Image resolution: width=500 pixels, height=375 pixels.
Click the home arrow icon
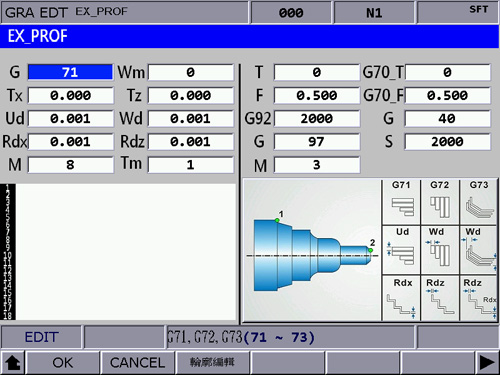click(13, 362)
